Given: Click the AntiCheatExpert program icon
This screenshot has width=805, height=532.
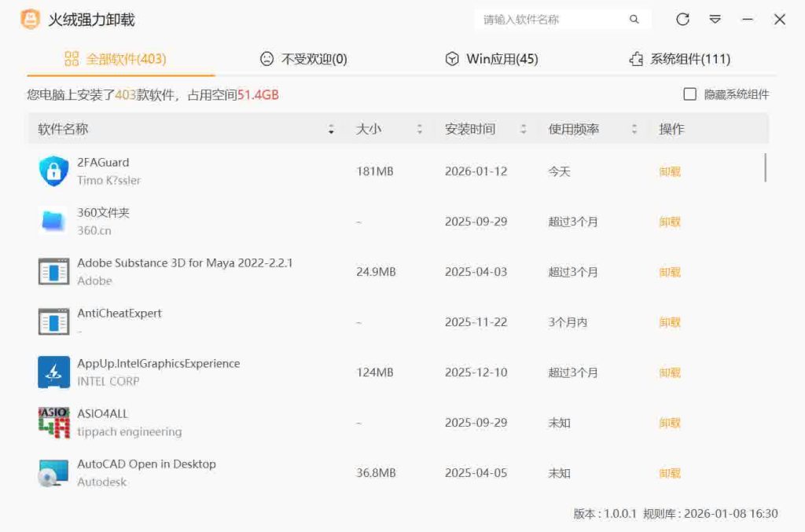Looking at the screenshot, I should click(52, 321).
